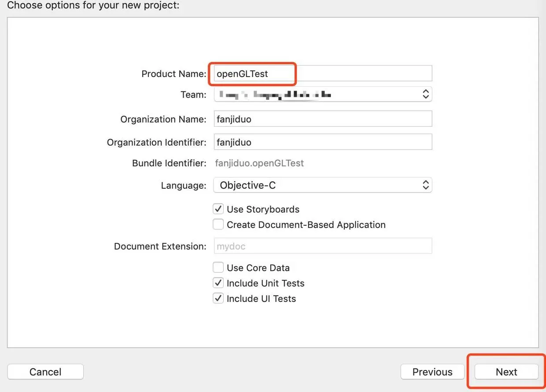Open the Language dropdown showing Objective-C
This screenshot has height=392, width=546.
(x=323, y=185)
